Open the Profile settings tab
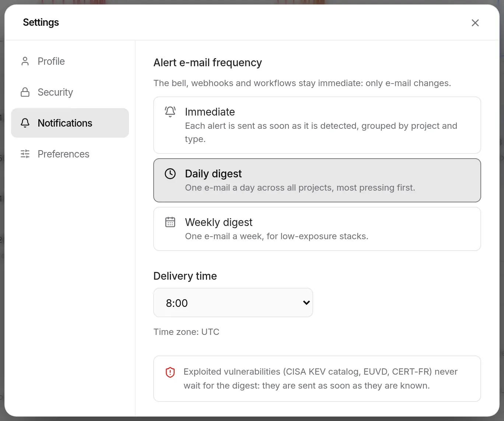This screenshot has height=421, width=504. pyautogui.click(x=70, y=61)
